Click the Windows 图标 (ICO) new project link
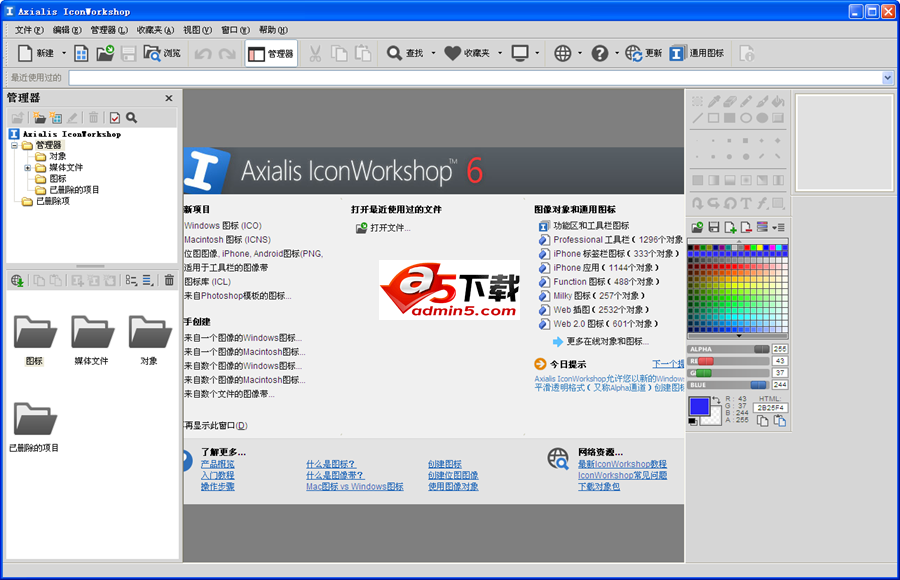 pos(223,226)
